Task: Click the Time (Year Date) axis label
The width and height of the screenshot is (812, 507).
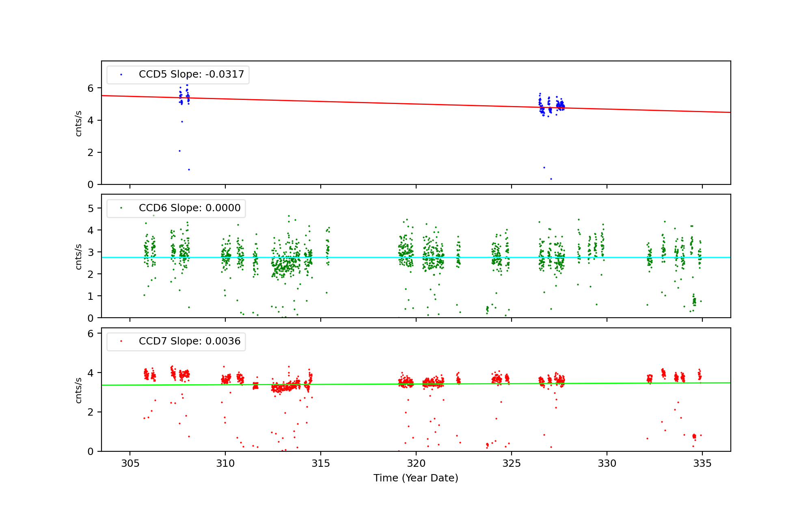Action: pos(416,478)
